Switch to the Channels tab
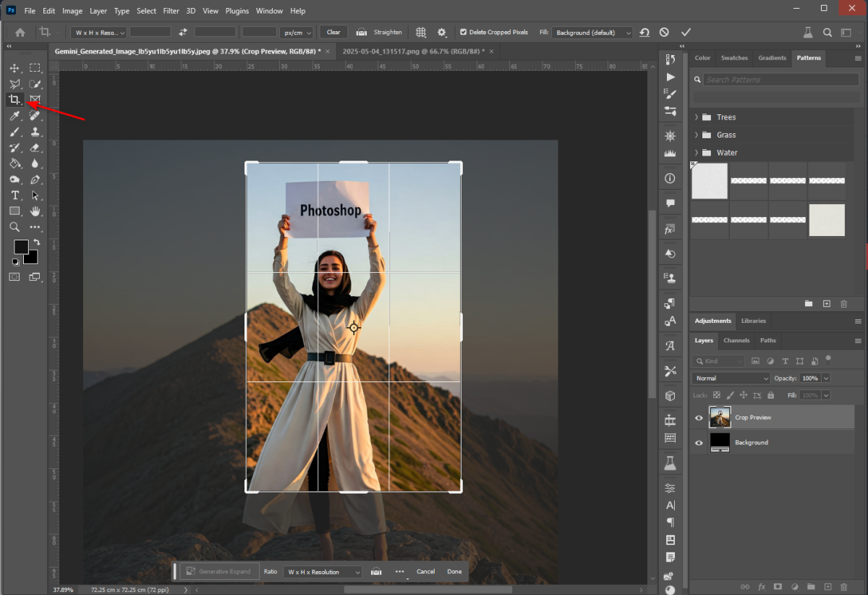The width and height of the screenshot is (868, 595). [736, 340]
